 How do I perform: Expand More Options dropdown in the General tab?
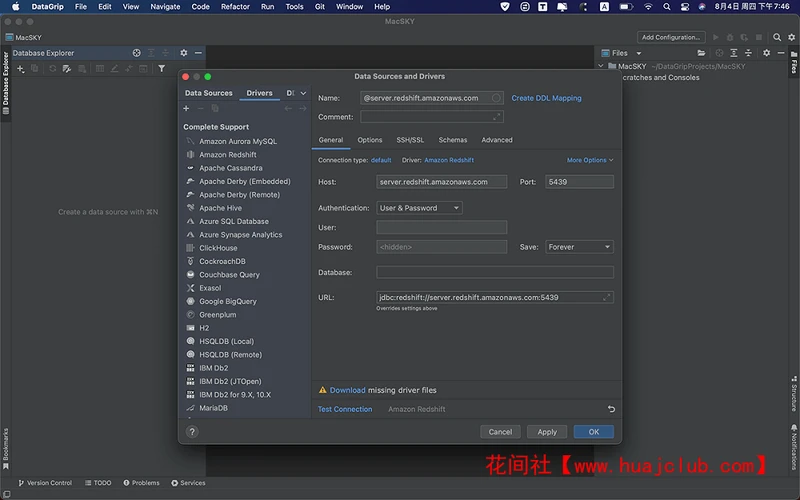pos(590,160)
